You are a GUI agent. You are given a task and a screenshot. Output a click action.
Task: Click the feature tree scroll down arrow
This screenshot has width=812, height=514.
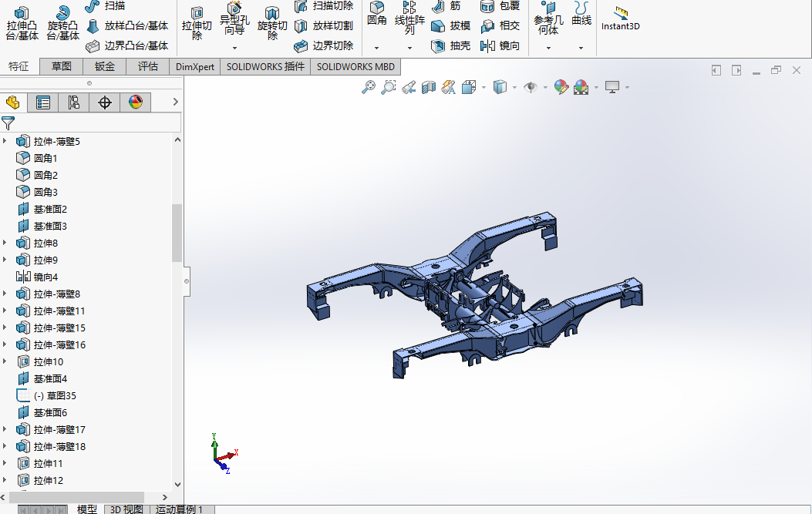pos(177,485)
